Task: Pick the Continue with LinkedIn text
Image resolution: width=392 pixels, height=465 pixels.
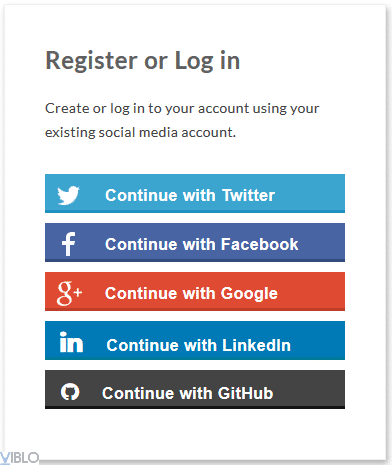Action: coord(199,345)
